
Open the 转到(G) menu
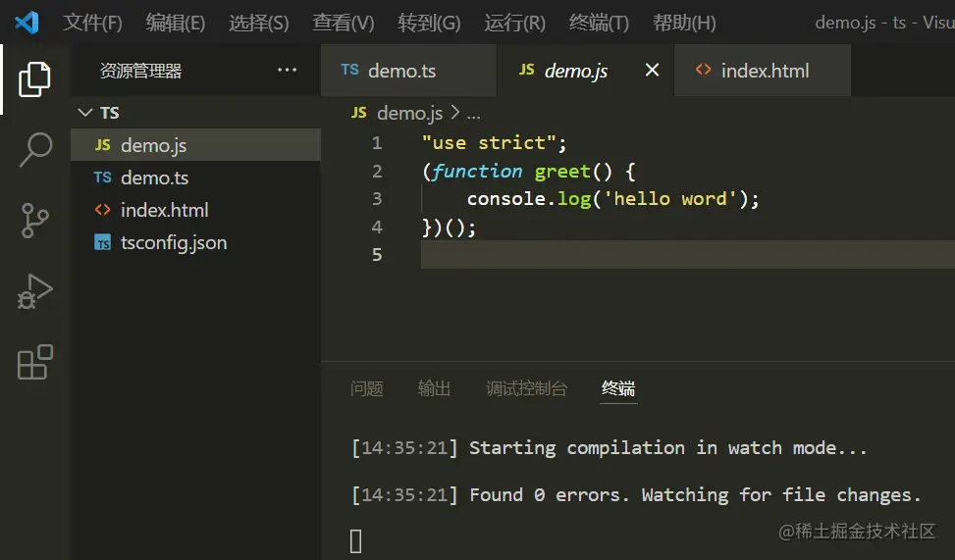429,23
